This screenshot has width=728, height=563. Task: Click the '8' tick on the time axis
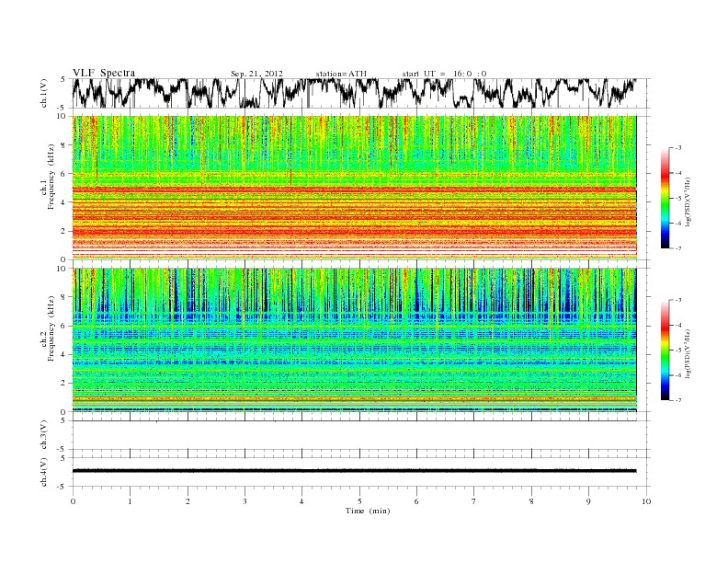click(x=531, y=501)
